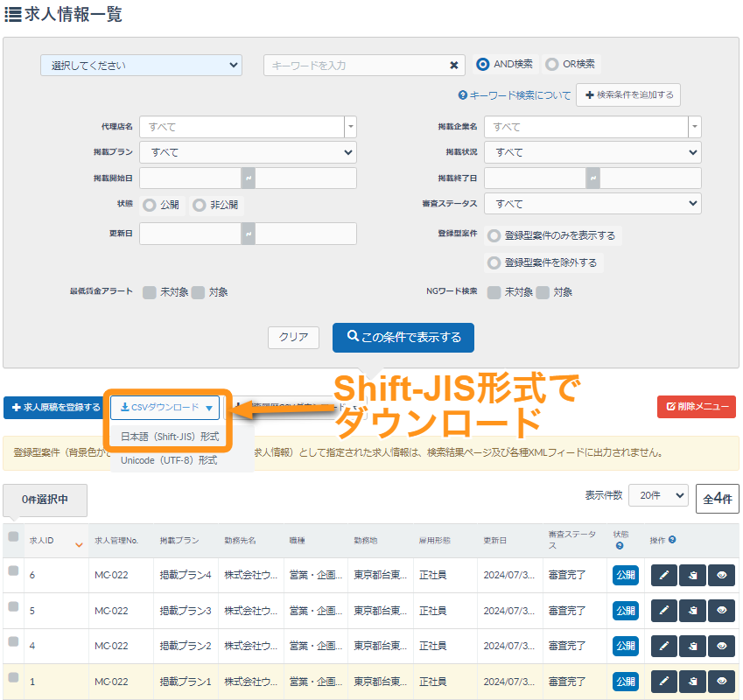This screenshot has height=700, width=743.
Task: Select 登録型案件のみを表示する option
Action: [x=494, y=236]
